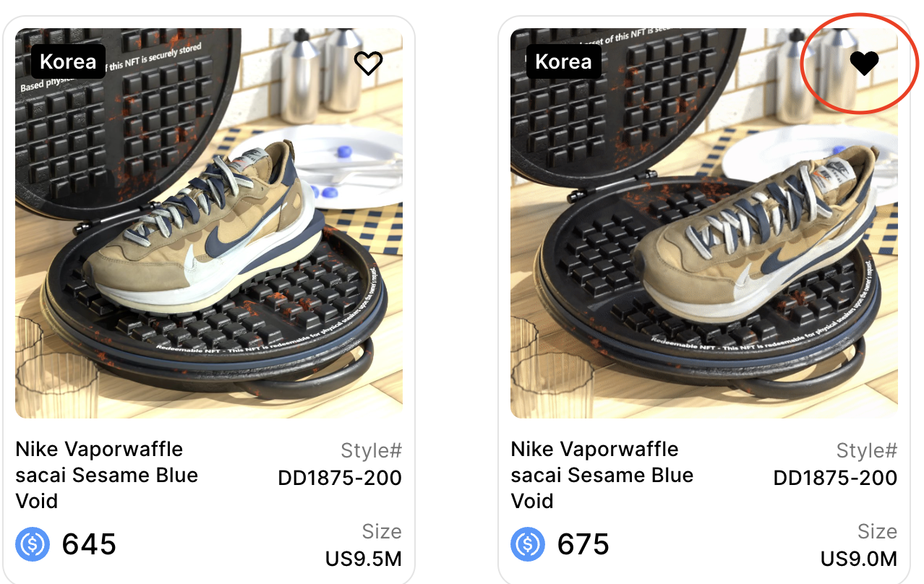This screenshot has height=584, width=924.
Task: Click style number DD1875-200 on the 675 card
Action: pyautogui.click(x=835, y=478)
